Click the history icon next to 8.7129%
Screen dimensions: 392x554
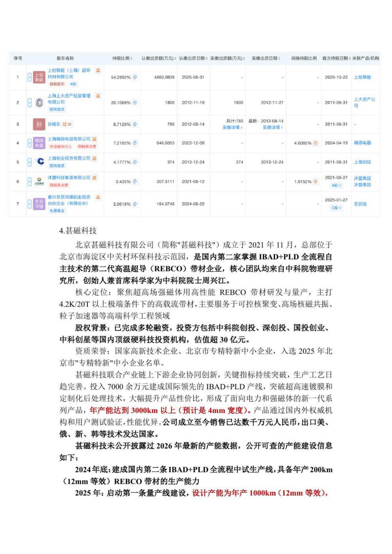click(x=135, y=124)
